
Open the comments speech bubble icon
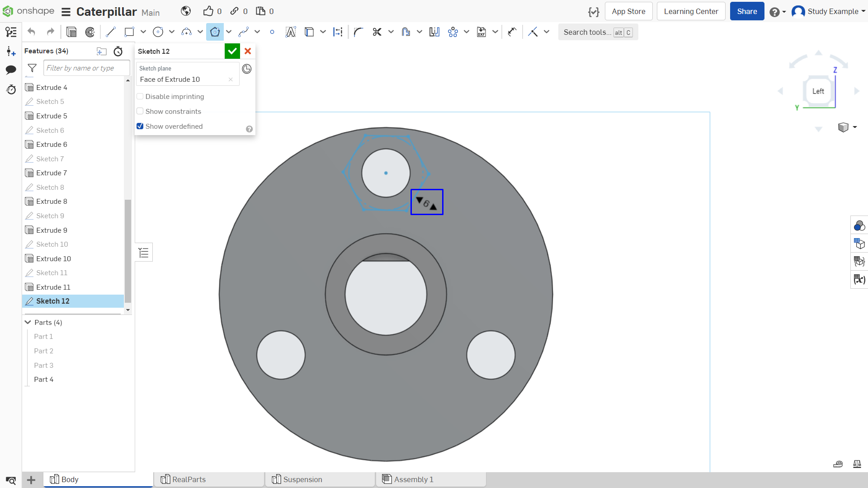[x=11, y=70]
